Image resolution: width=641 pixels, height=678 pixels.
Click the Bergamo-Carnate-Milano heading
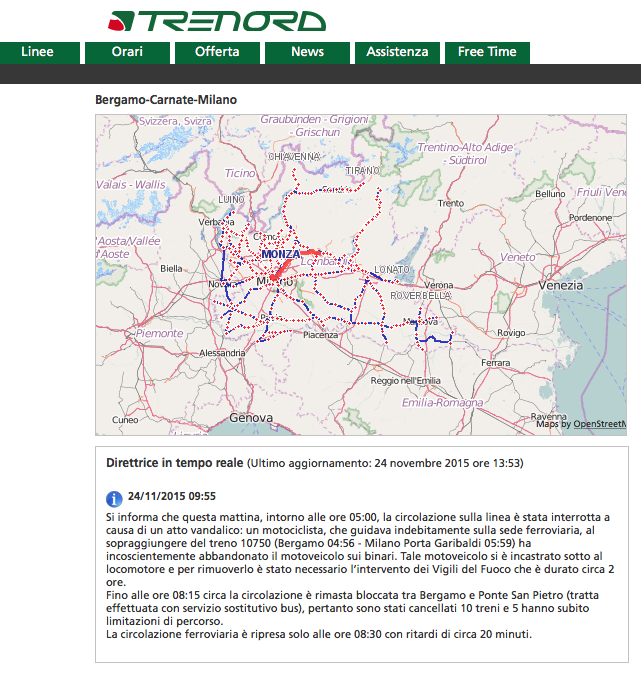(x=166, y=100)
